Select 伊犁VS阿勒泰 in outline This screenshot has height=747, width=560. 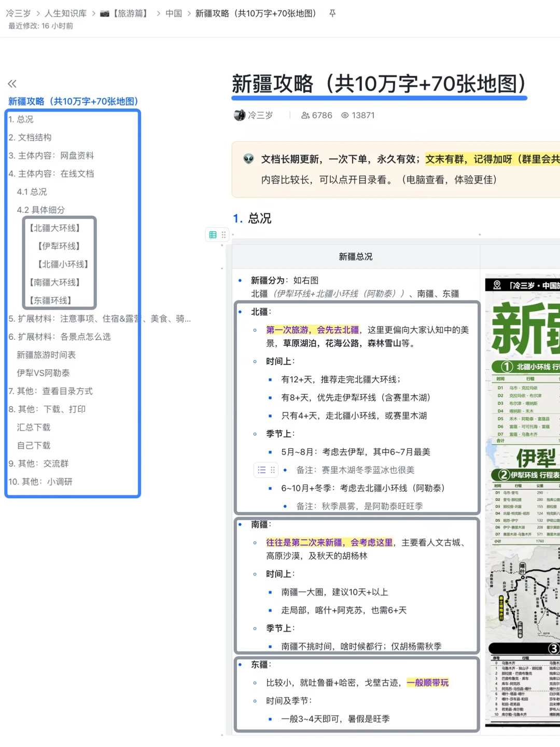click(43, 374)
